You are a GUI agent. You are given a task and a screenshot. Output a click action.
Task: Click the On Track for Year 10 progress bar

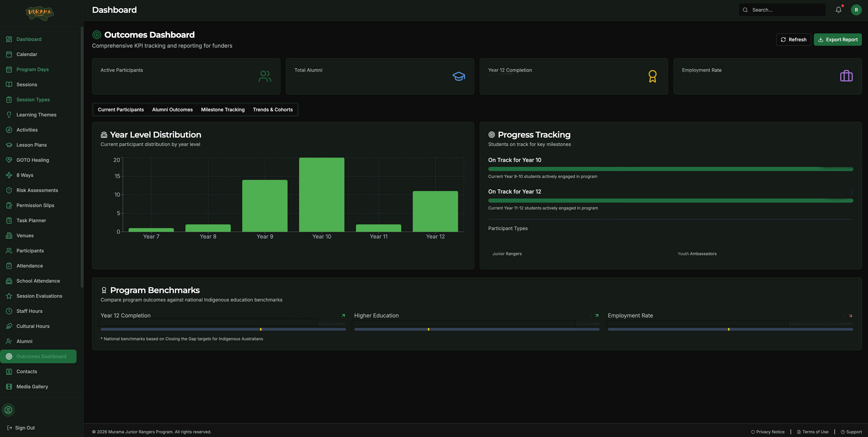click(671, 168)
